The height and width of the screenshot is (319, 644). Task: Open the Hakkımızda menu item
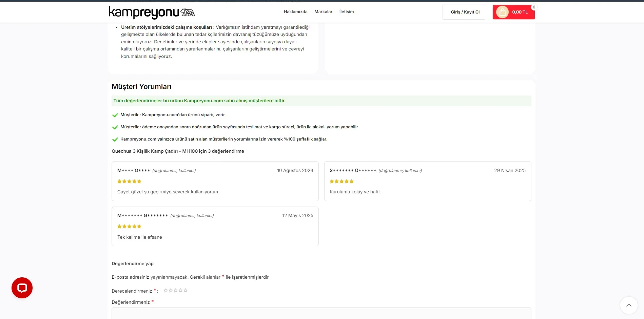[296, 12]
